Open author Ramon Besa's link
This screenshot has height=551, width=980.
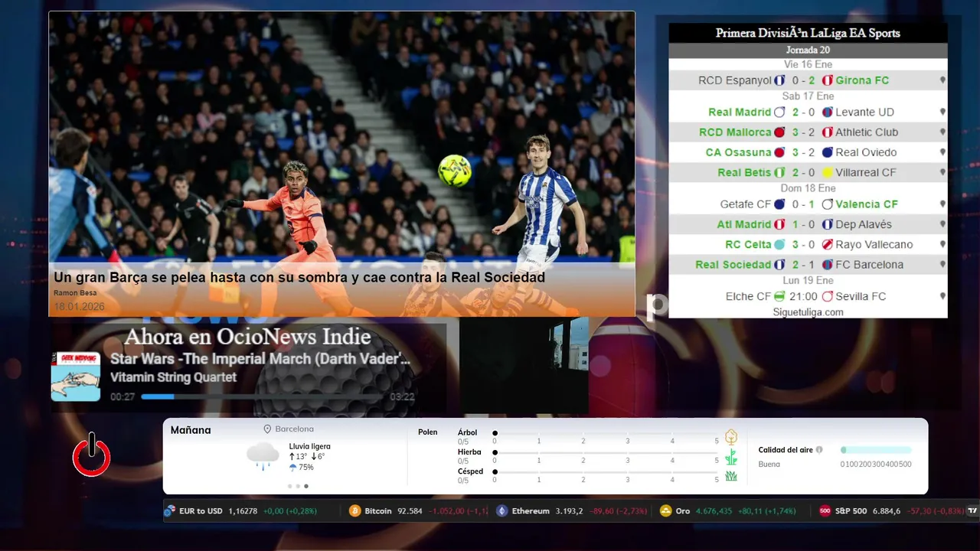pos(75,293)
